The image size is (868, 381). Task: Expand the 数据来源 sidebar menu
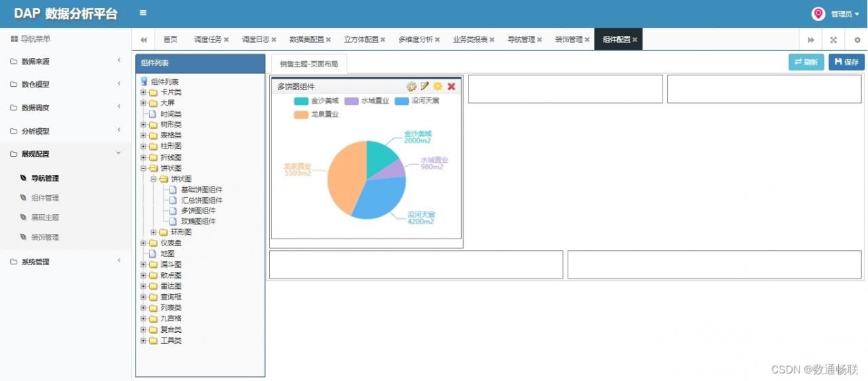(x=66, y=62)
